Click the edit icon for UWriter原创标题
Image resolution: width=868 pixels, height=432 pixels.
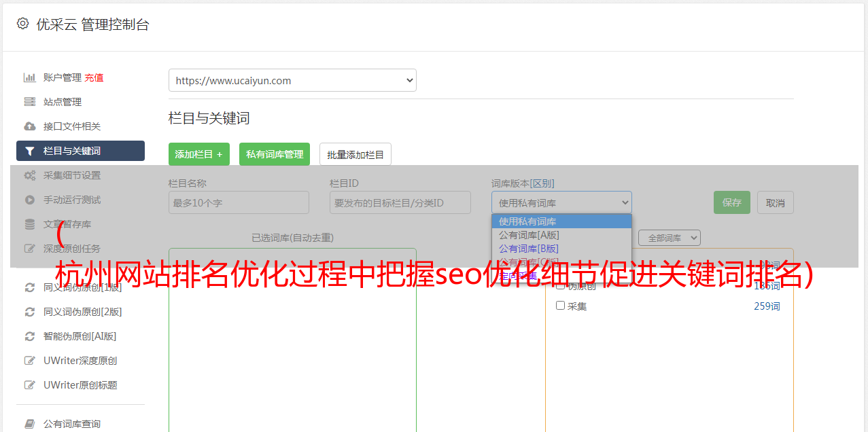click(29, 385)
